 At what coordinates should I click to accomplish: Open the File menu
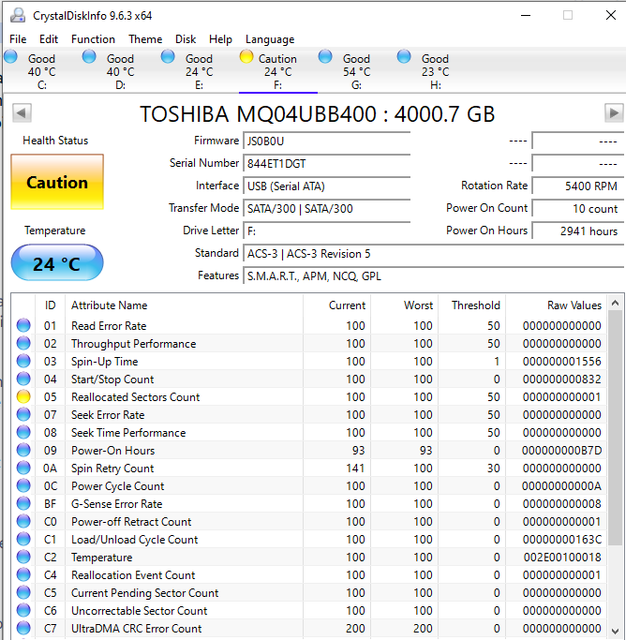[18, 39]
